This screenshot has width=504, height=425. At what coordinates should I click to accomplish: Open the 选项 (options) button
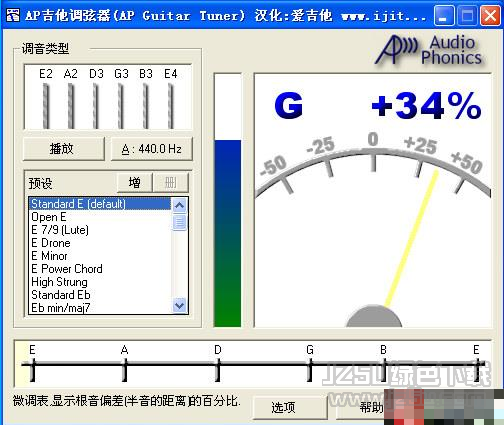pyautogui.click(x=290, y=407)
